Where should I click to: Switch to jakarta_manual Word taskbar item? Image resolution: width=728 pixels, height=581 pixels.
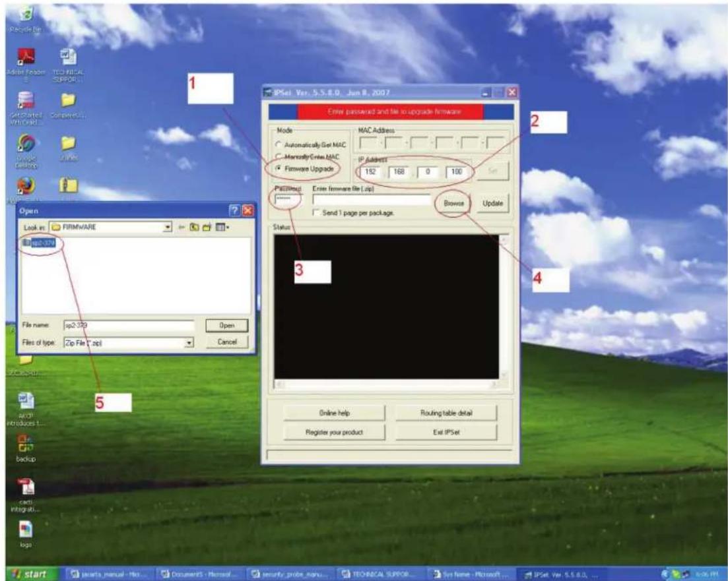click(x=110, y=574)
